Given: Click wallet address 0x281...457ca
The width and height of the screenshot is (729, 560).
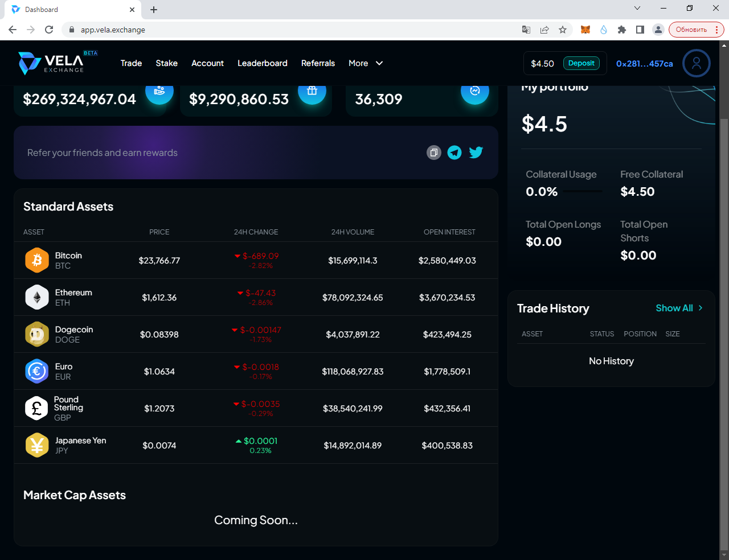Looking at the screenshot, I should [x=644, y=64].
